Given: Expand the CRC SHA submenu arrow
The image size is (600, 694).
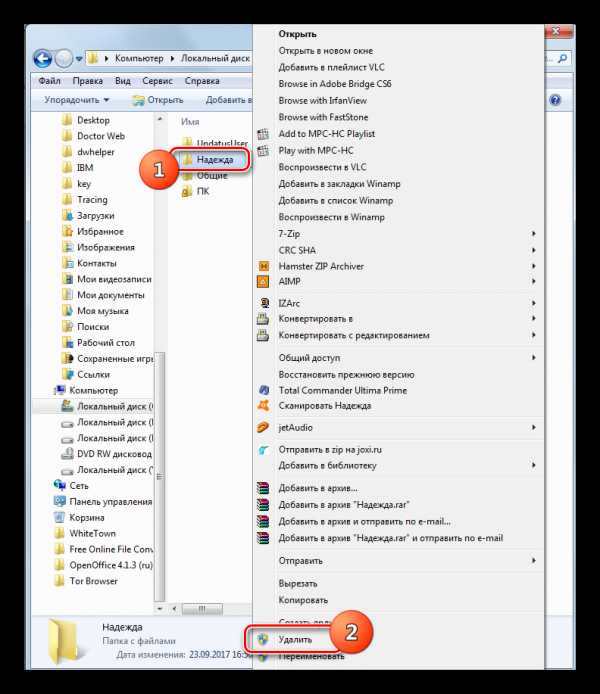Looking at the screenshot, I should click(534, 250).
